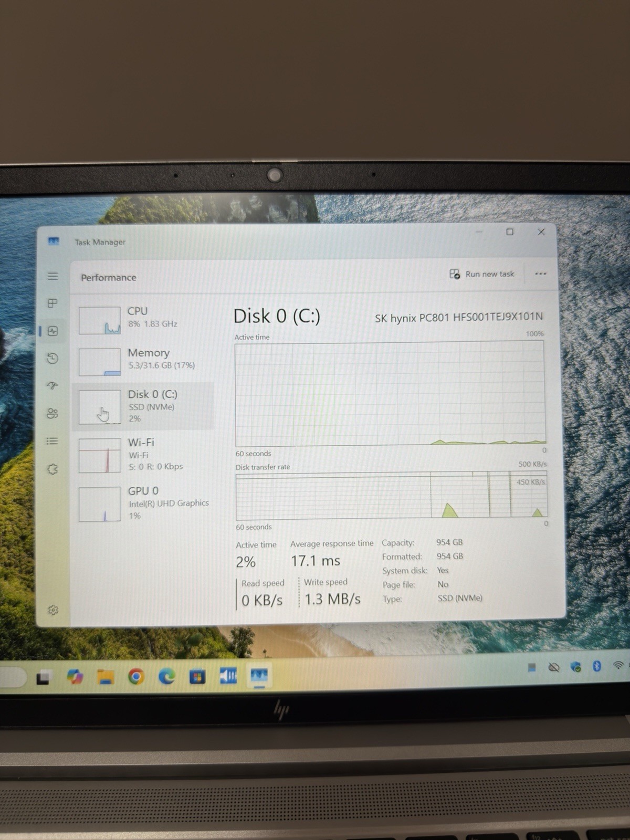This screenshot has width=630, height=840.
Task: Click the SK hynix PC801 model name
Action: tap(459, 317)
